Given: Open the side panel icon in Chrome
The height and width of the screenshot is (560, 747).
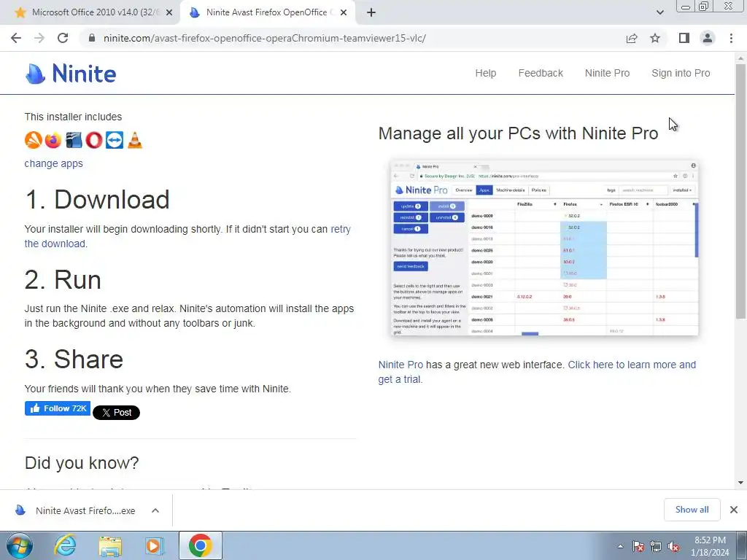Looking at the screenshot, I should coord(684,38).
